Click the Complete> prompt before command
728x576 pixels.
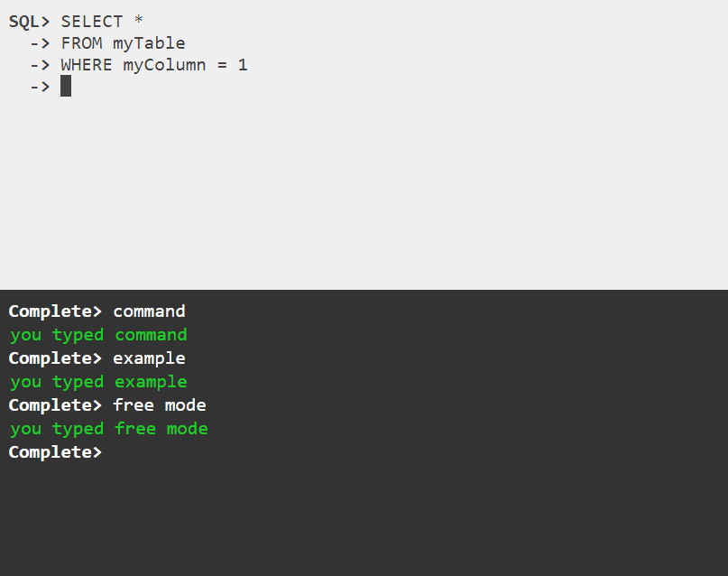pyautogui.click(x=56, y=311)
